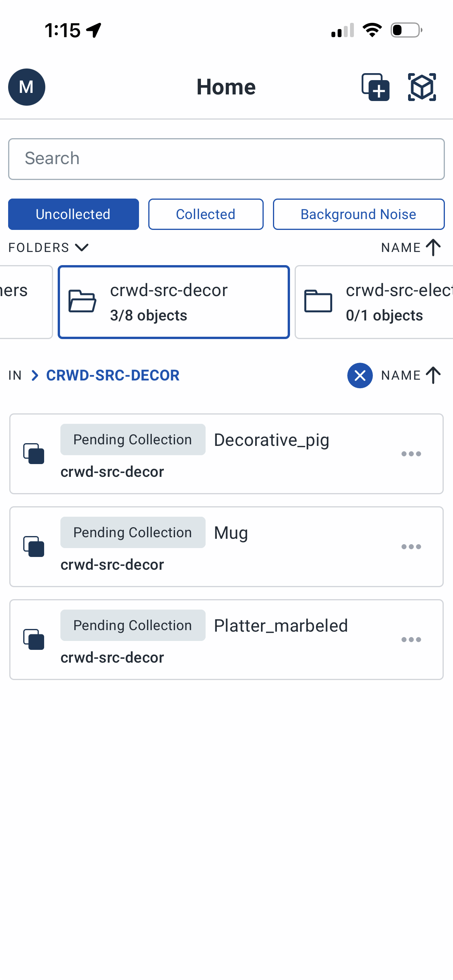
Task: Open the CRWD-SRC-DECOR breadcrumb link
Action: pyautogui.click(x=112, y=375)
